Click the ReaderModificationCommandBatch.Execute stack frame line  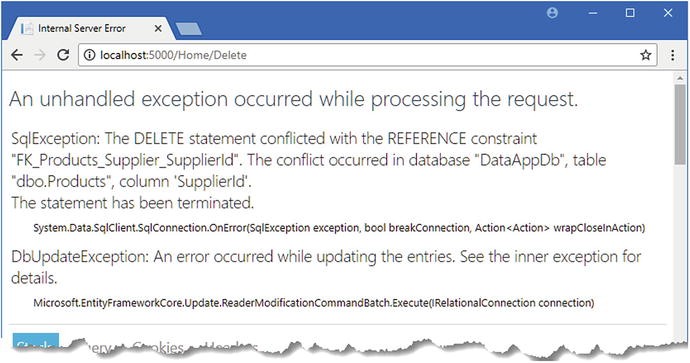tap(314, 303)
